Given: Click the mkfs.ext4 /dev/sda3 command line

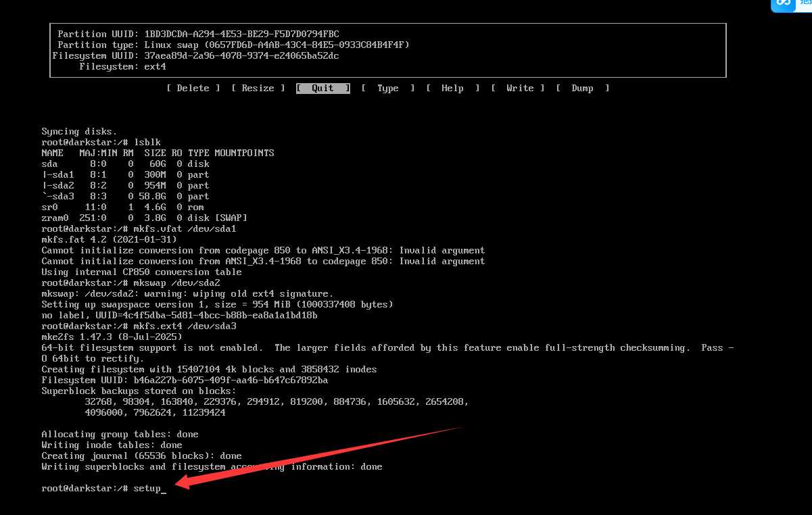Looking at the screenshot, I should (x=184, y=326).
